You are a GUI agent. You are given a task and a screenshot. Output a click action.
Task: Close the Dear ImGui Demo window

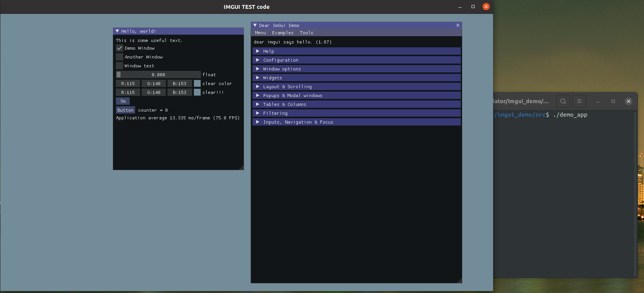tap(458, 25)
